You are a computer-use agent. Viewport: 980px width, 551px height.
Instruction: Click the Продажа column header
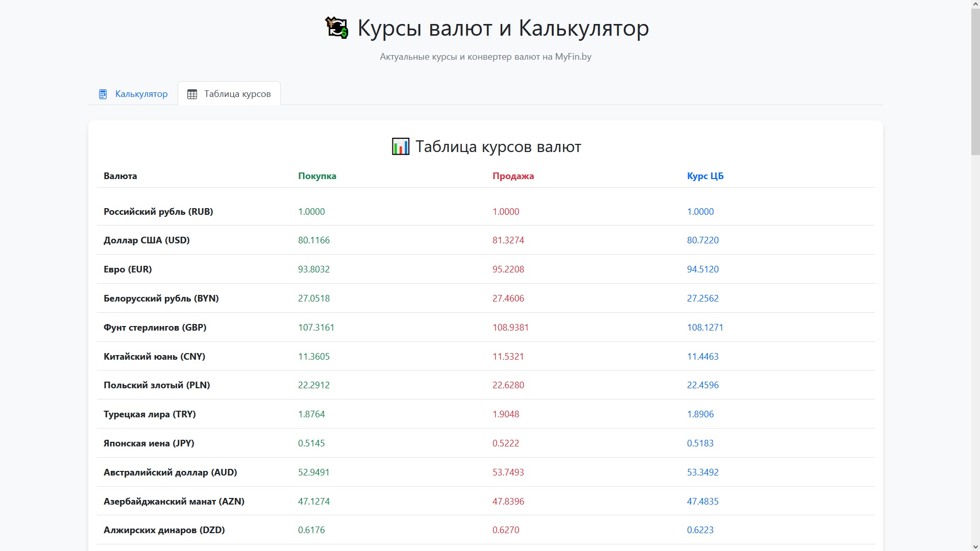(x=513, y=176)
